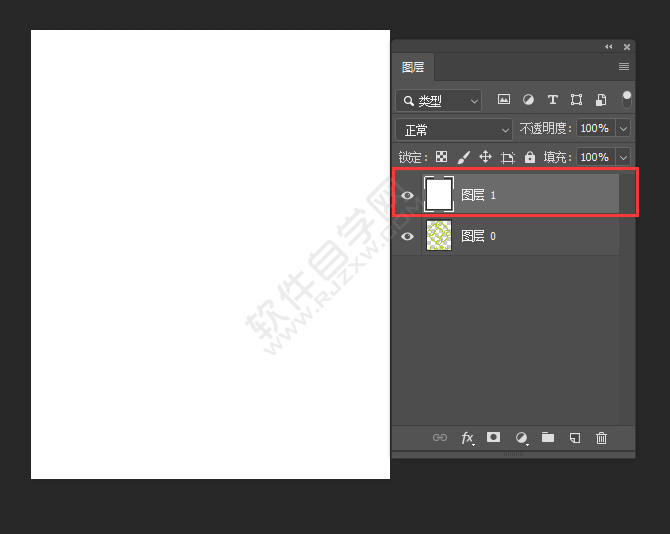Hide 图层 1 with its eye icon
Screen dimensions: 670x534
[x=407, y=195]
